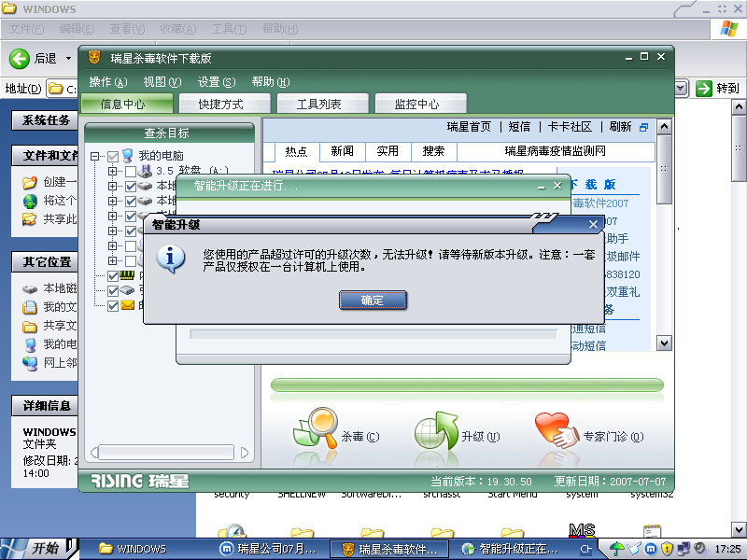Click the 开始 Start button
Screen dimensions: 747x560
point(39,549)
